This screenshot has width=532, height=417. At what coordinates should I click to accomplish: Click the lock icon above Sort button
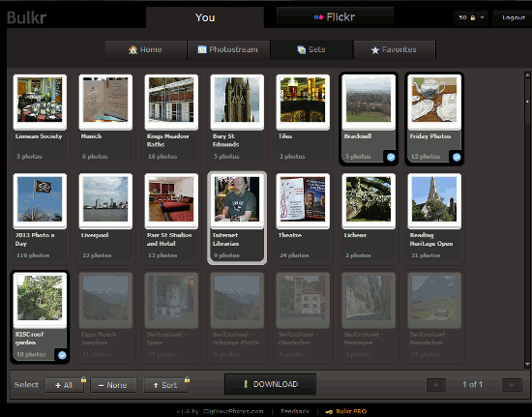(x=187, y=380)
